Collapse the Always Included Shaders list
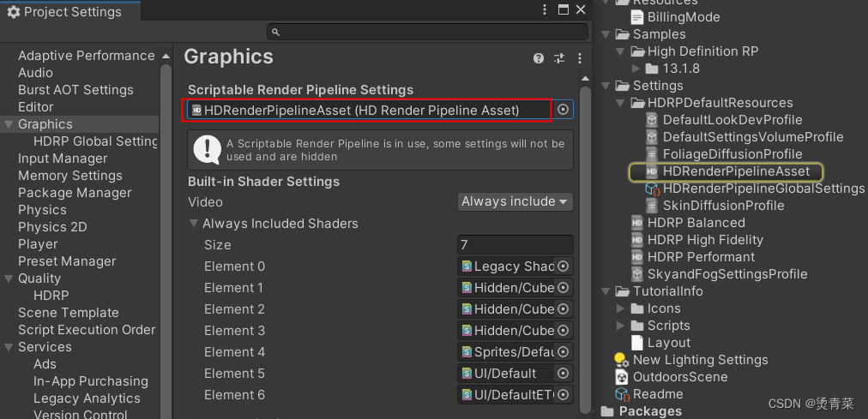 click(194, 224)
